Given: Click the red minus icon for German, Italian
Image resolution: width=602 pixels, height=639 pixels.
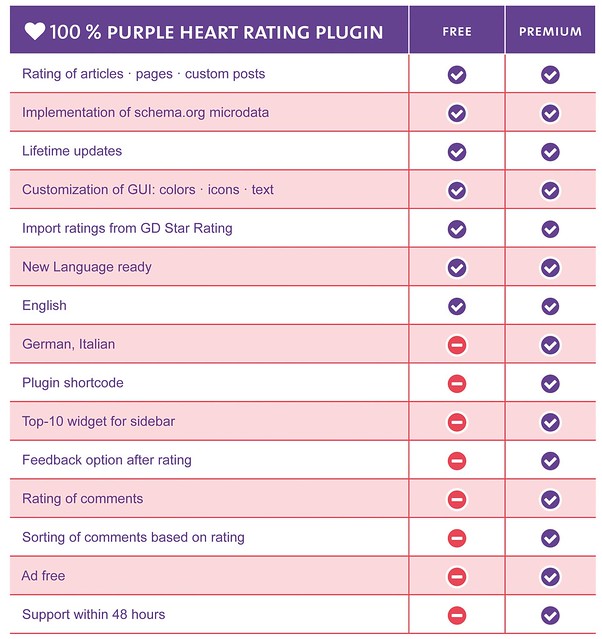Looking at the screenshot, I should 456,345.
